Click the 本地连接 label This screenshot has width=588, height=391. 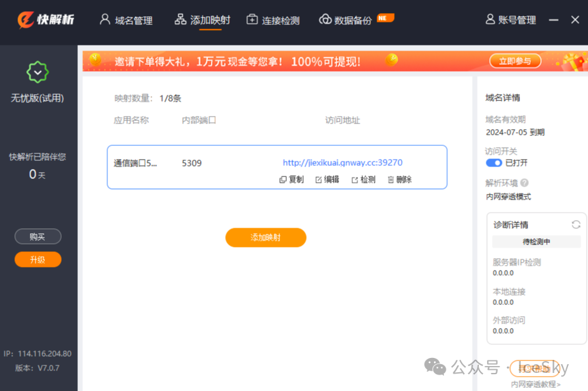click(x=509, y=292)
